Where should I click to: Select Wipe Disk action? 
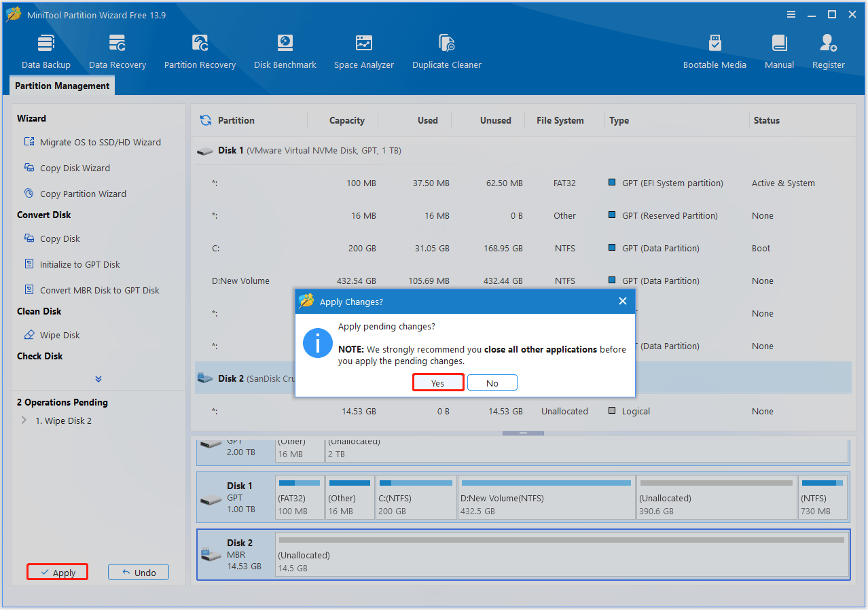(x=52, y=335)
